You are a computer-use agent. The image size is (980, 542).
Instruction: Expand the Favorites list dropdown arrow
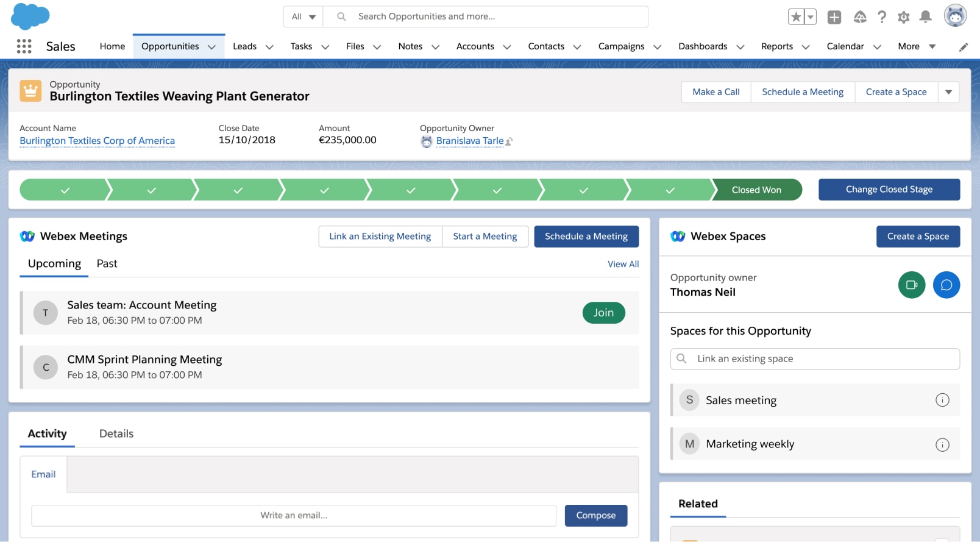click(811, 17)
